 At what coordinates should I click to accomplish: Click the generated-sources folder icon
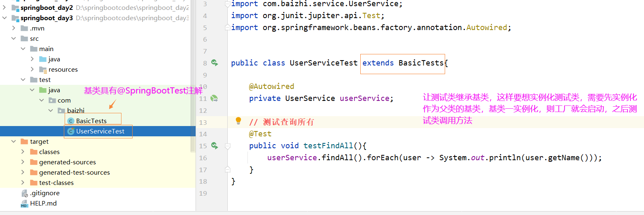click(x=34, y=162)
